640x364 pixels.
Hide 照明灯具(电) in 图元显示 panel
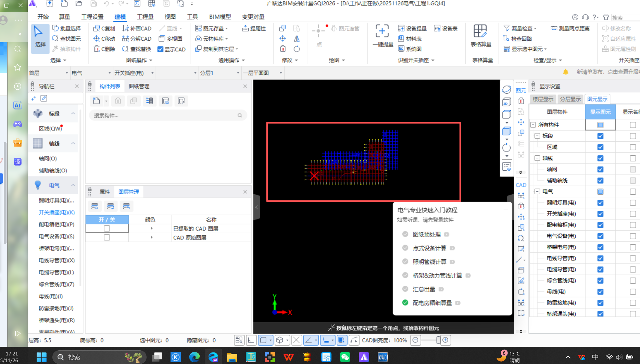(600, 203)
